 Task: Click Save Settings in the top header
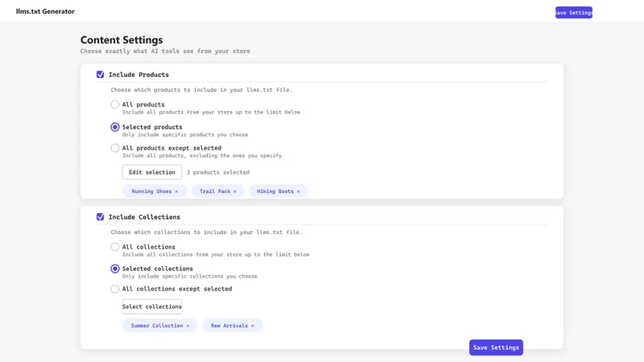click(x=574, y=12)
